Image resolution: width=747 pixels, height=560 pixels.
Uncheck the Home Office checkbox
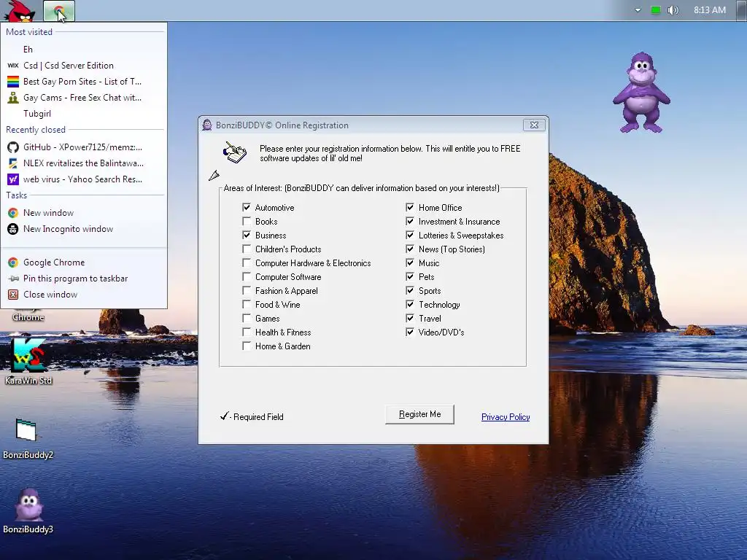pyautogui.click(x=410, y=207)
